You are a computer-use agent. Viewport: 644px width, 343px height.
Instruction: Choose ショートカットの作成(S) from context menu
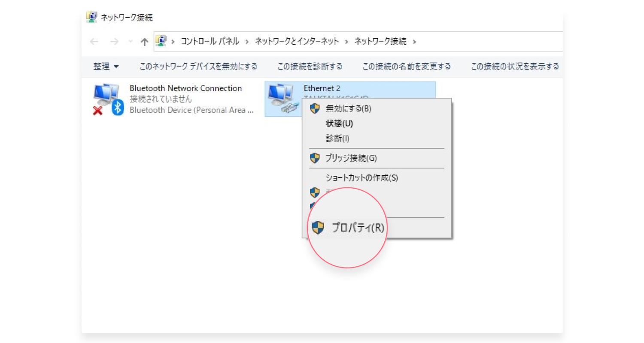(377, 178)
